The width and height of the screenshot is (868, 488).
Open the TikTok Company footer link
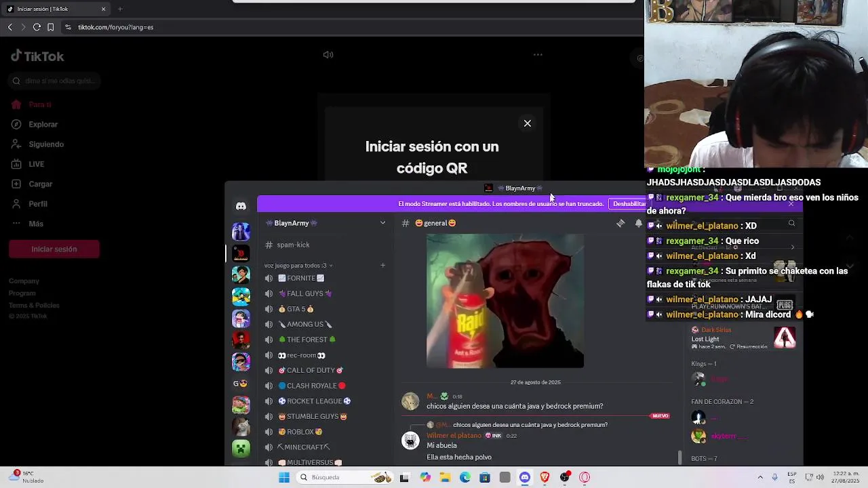tap(24, 281)
